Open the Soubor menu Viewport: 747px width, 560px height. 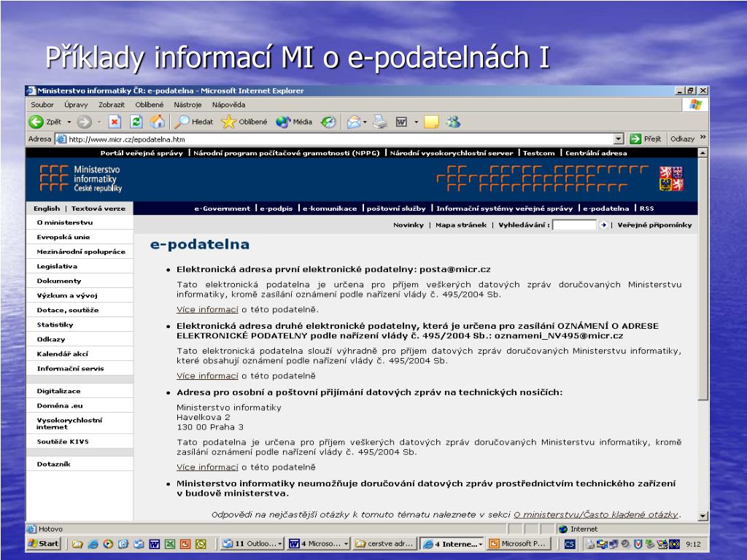[42, 105]
